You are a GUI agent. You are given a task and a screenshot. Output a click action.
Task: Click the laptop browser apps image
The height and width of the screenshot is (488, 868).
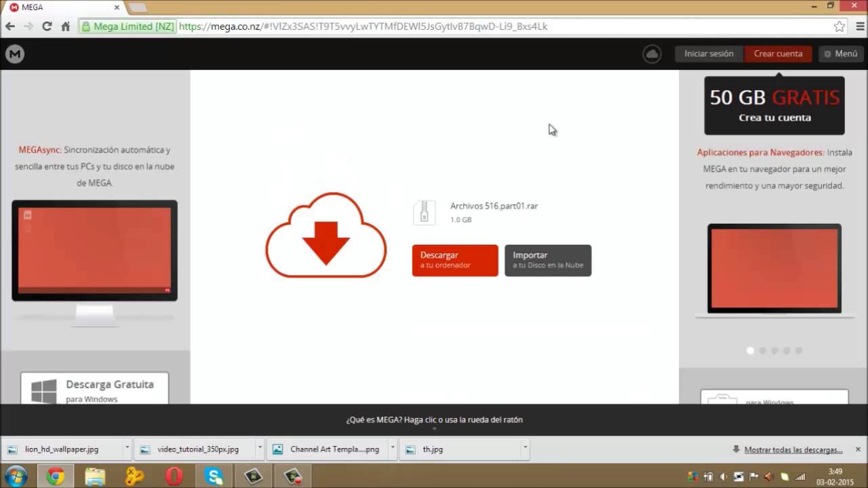774,271
